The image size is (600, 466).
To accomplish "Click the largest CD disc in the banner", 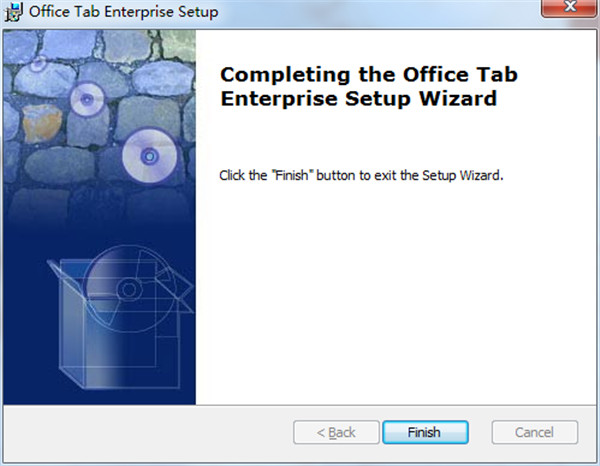I will point(150,156).
